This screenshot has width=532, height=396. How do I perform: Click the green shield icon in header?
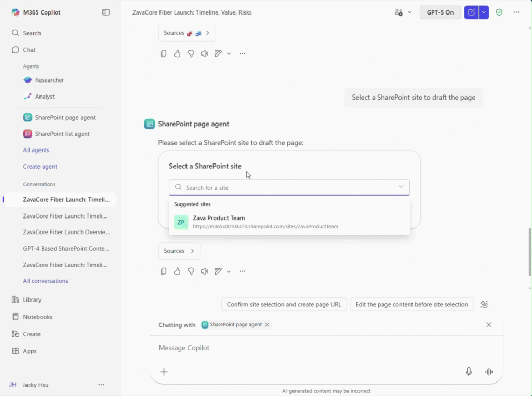click(x=499, y=12)
